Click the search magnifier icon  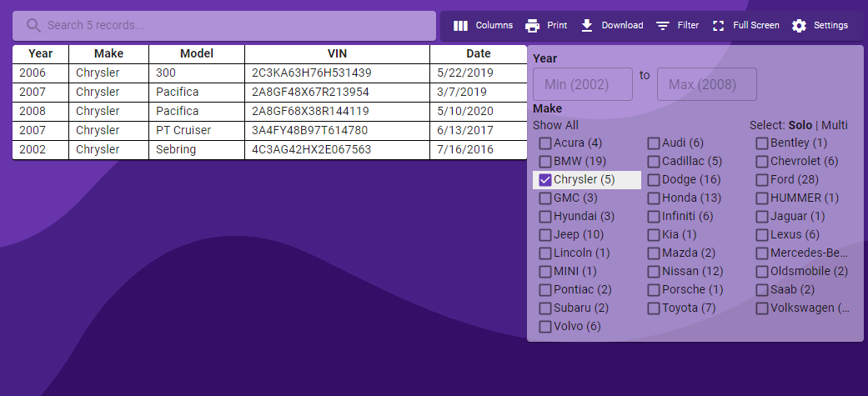[x=33, y=26]
